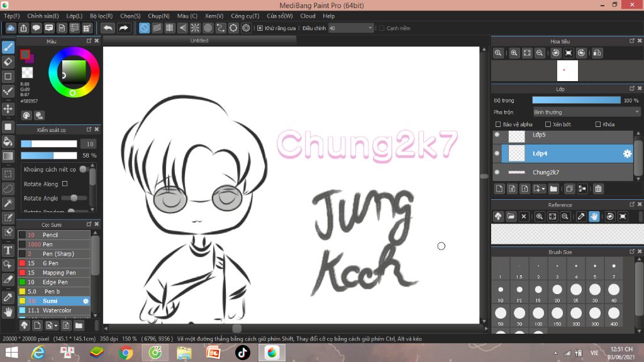Viewport: 644px width, 362px height.
Task: Hide the Lớp5 layer
Action: click(x=497, y=134)
